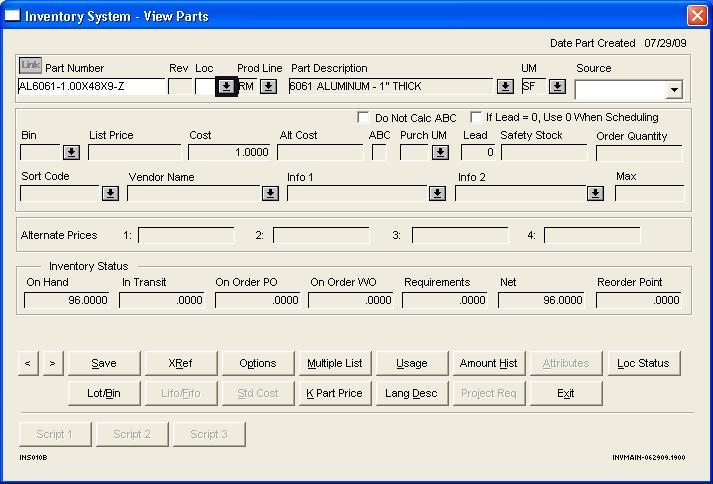Click Alternate Prices field 3
The width and height of the screenshot is (713, 484).
click(x=460, y=235)
